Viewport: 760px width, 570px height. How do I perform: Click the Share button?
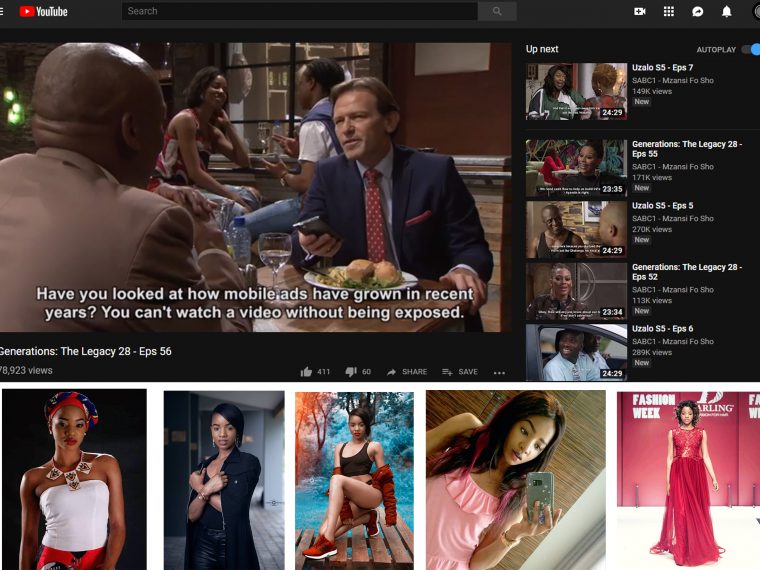coord(407,372)
